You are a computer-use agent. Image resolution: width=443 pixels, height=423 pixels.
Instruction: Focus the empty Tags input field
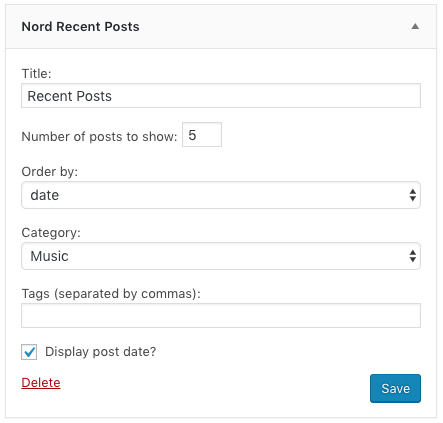point(221,315)
